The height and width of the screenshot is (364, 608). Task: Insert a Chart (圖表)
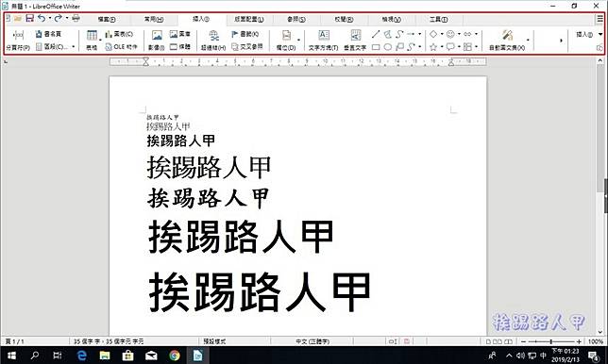[x=119, y=34]
